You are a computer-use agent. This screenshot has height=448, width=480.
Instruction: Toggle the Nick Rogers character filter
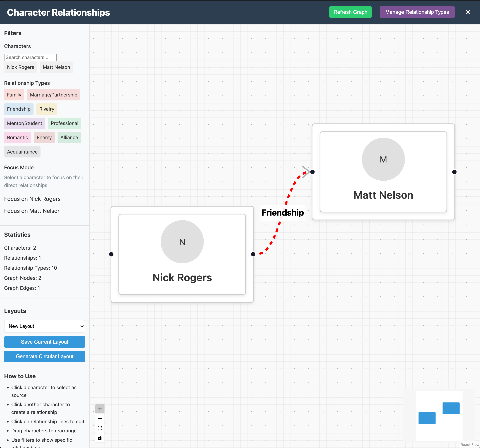click(x=21, y=67)
